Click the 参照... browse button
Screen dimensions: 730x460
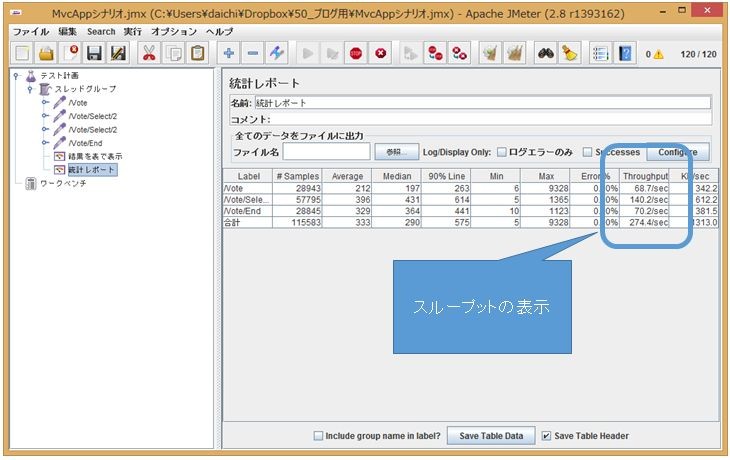coord(397,152)
